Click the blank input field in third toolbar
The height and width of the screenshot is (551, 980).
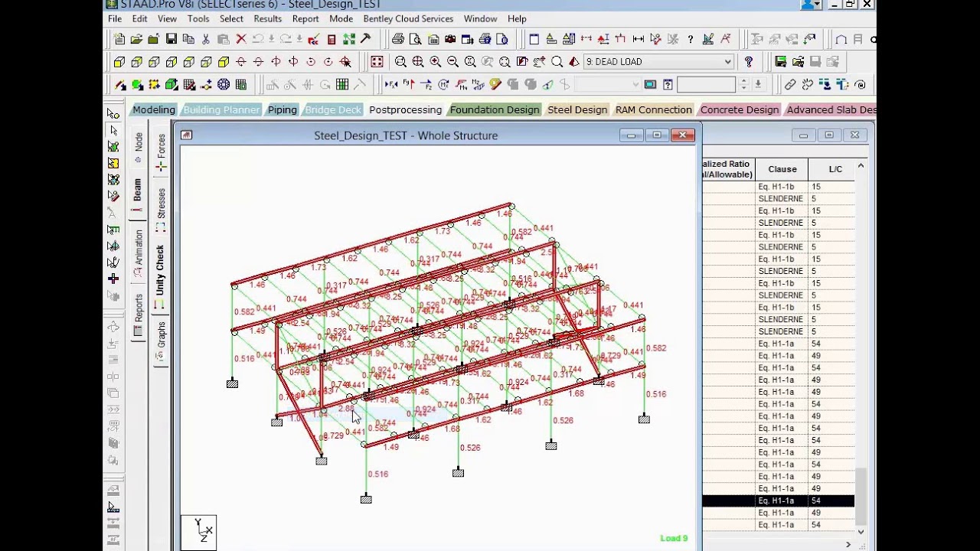(x=707, y=84)
